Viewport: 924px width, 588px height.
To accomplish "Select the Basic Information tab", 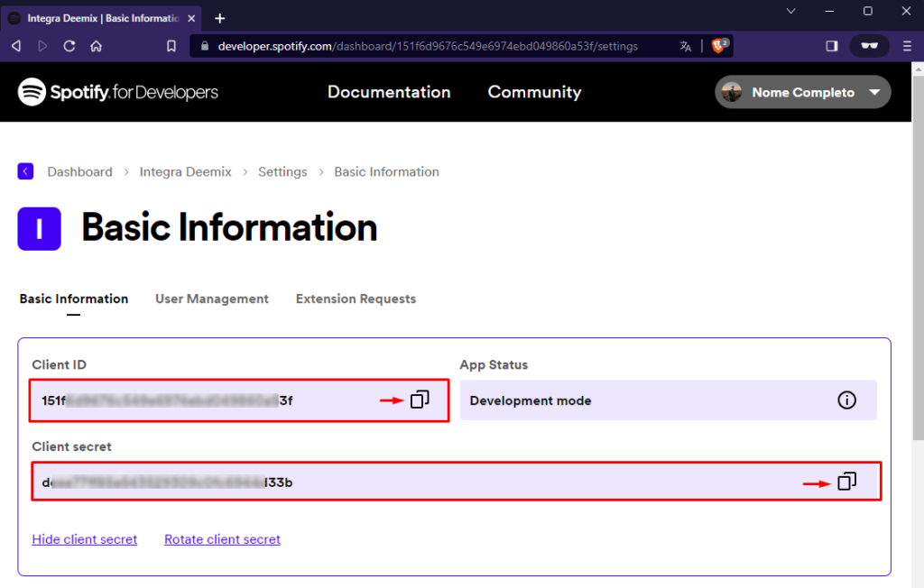I will 74,299.
